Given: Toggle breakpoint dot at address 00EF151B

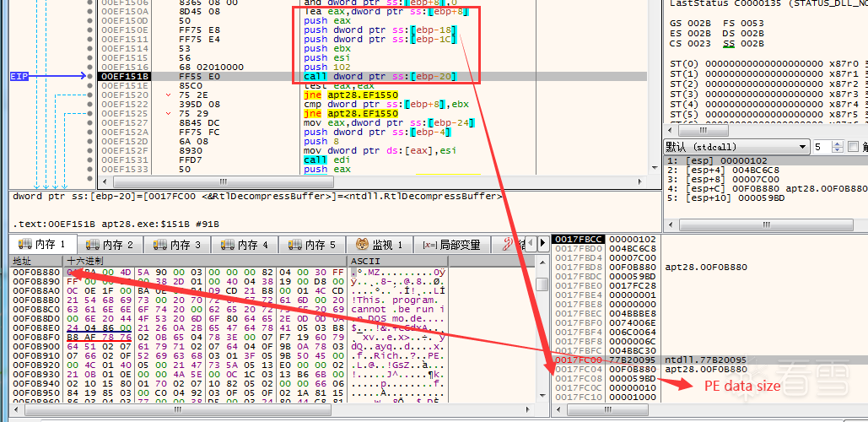Looking at the screenshot, I should click(x=89, y=77).
